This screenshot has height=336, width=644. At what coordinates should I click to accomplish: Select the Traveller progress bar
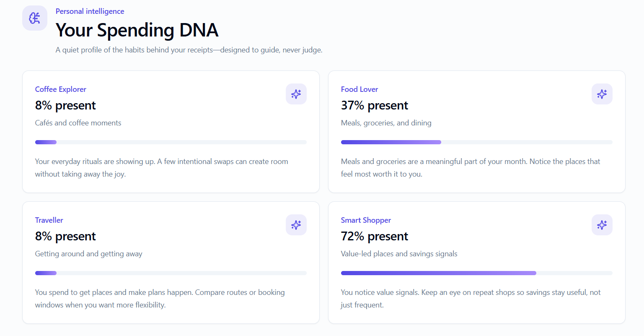[171, 273]
